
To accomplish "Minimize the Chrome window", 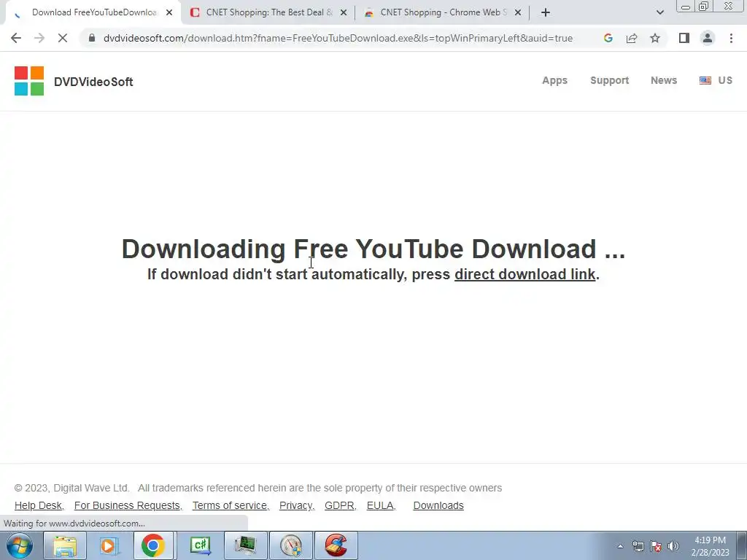I will 686,7.
